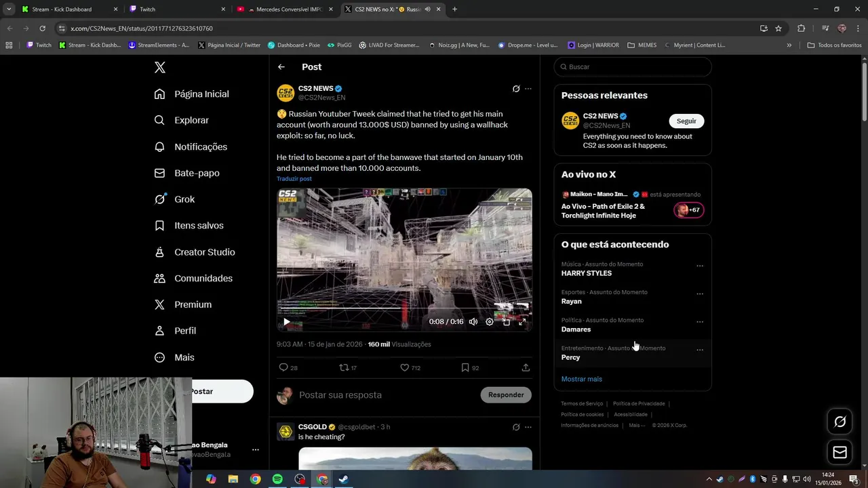
Task: Open Premium in the sidebar
Action: coord(183,304)
